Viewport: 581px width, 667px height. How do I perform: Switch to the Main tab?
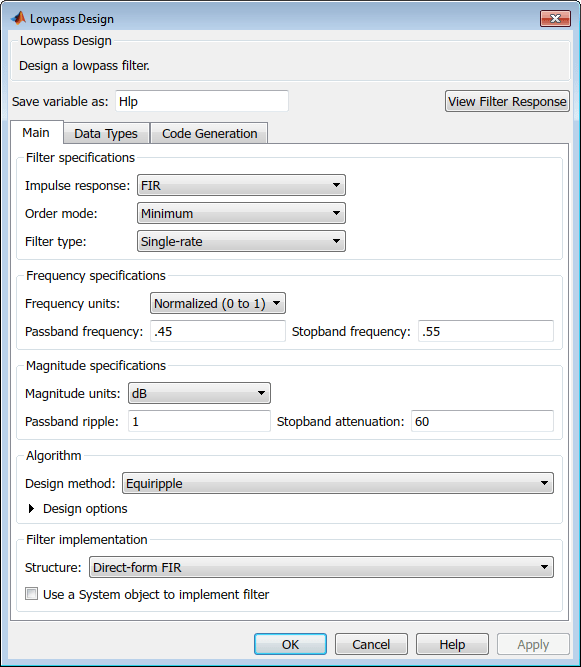[x=36, y=133]
